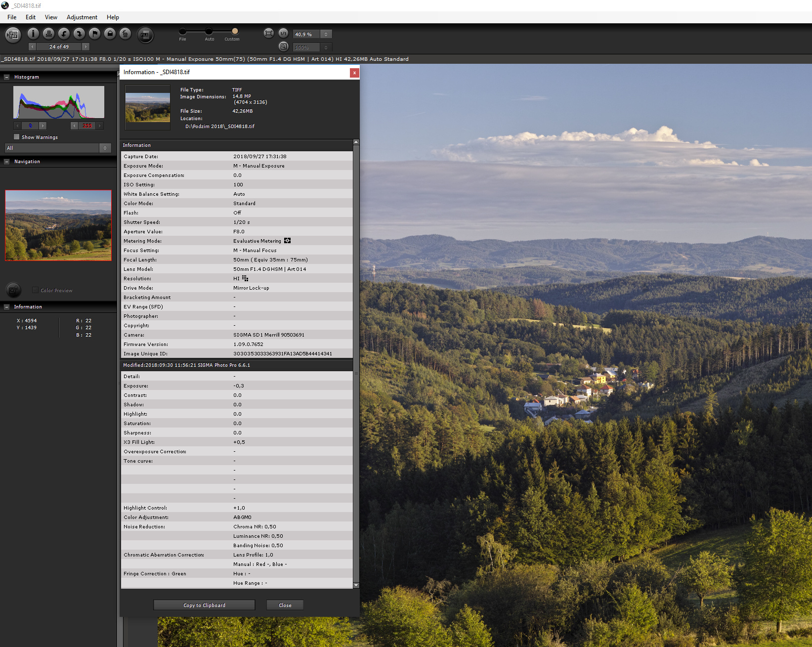Collapse the Navigation panel
812x647 pixels.
click(7, 162)
